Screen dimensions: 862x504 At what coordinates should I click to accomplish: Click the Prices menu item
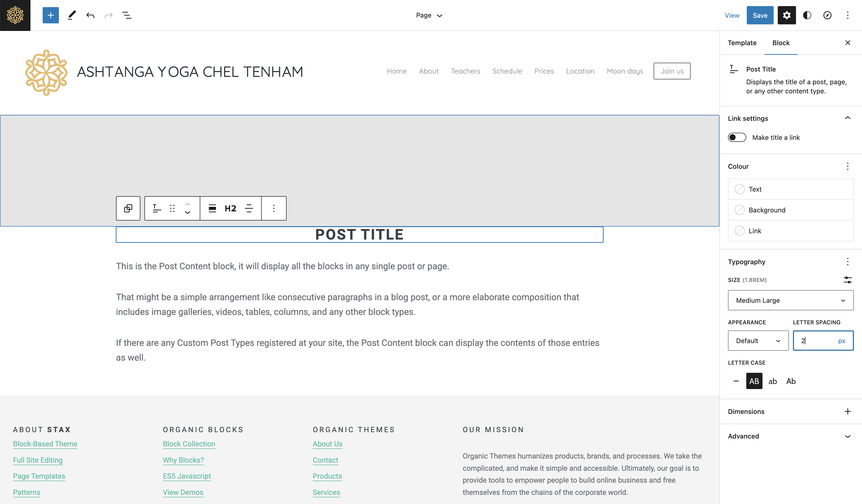(x=544, y=71)
